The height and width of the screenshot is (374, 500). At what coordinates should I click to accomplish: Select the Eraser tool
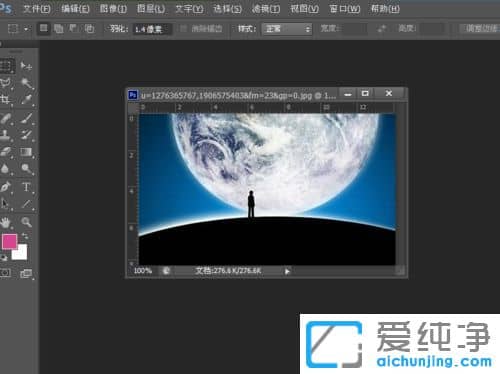[x=6, y=152]
